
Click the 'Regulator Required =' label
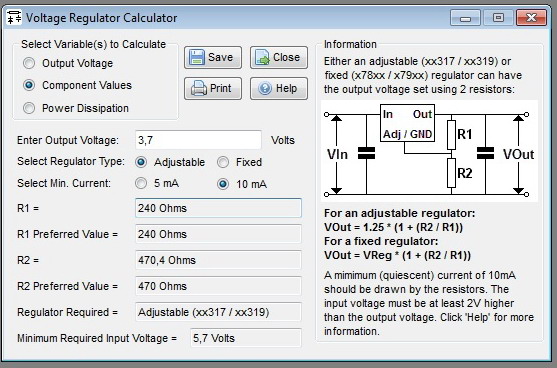67,312
